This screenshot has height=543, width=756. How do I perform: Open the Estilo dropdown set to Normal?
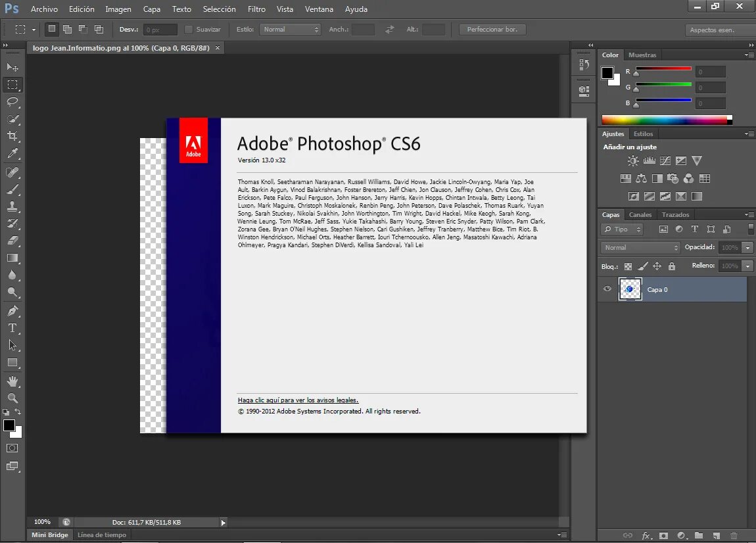click(x=290, y=30)
